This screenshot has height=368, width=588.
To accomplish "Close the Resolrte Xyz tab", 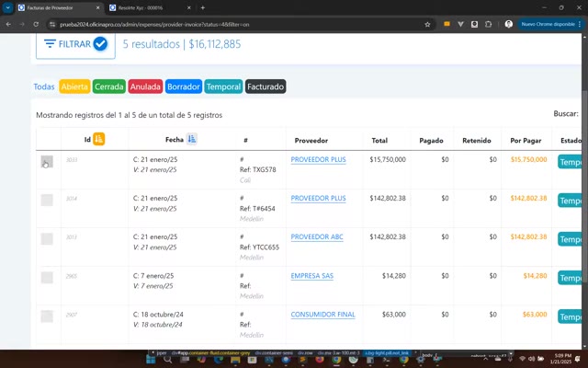I will (x=189, y=7).
